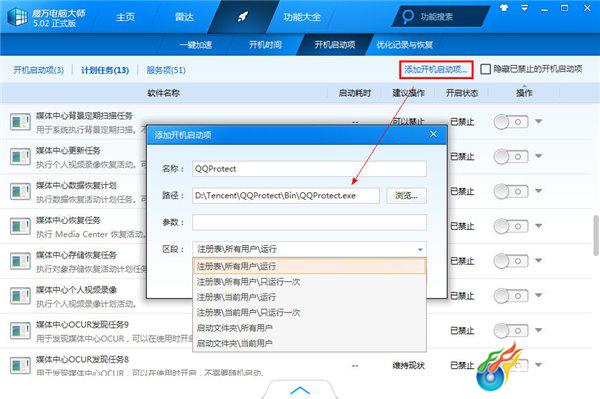
Task: Expand options arrow for 媒体中心背景定期扫描任务
Action: 538,121
